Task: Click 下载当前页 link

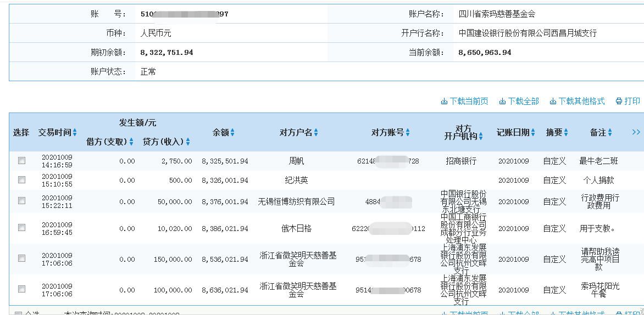Action: point(464,102)
